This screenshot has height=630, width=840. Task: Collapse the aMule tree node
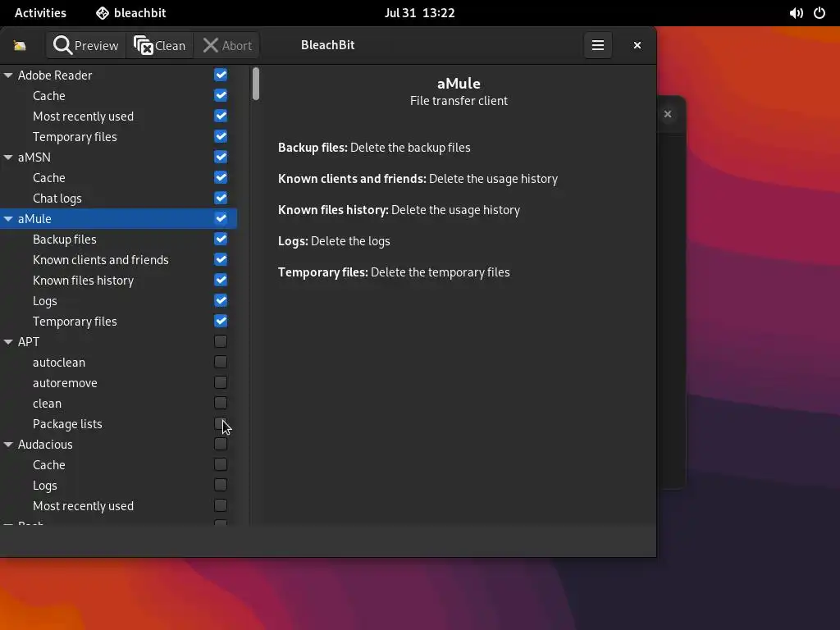coord(8,219)
